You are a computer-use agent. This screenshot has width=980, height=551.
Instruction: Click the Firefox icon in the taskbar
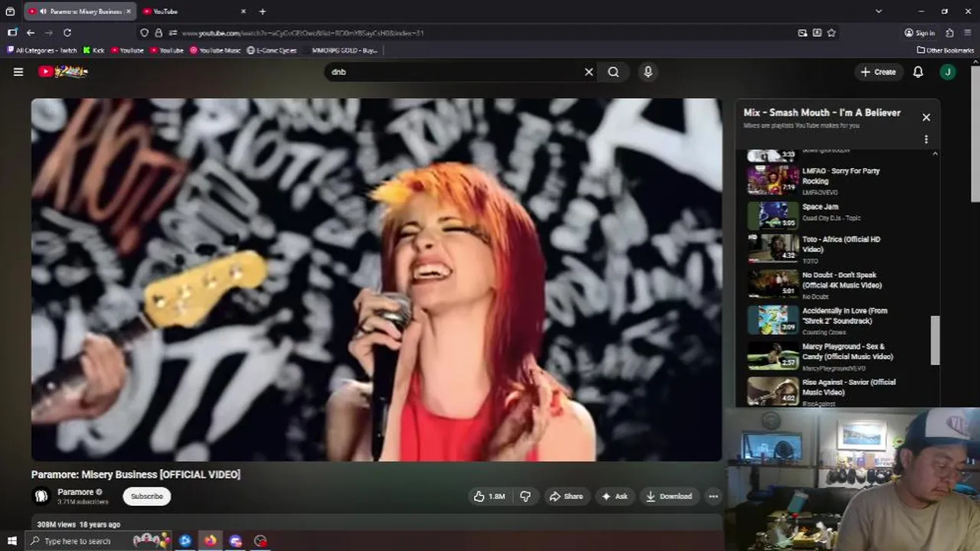click(x=210, y=541)
